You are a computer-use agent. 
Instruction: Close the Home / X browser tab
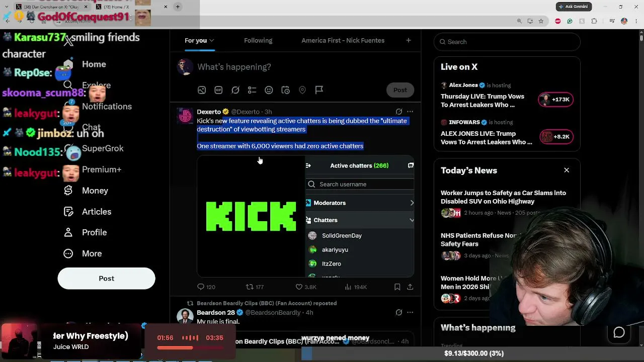[166, 7]
